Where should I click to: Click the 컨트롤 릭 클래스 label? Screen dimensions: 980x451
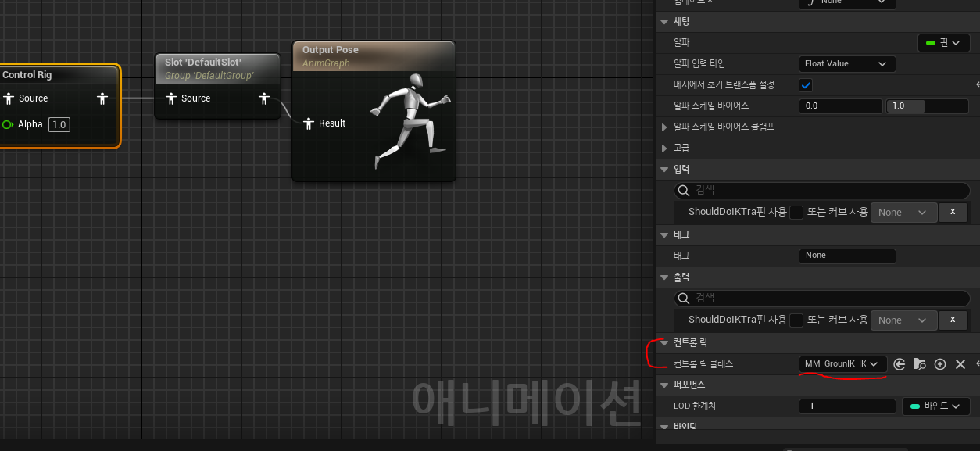(x=703, y=364)
